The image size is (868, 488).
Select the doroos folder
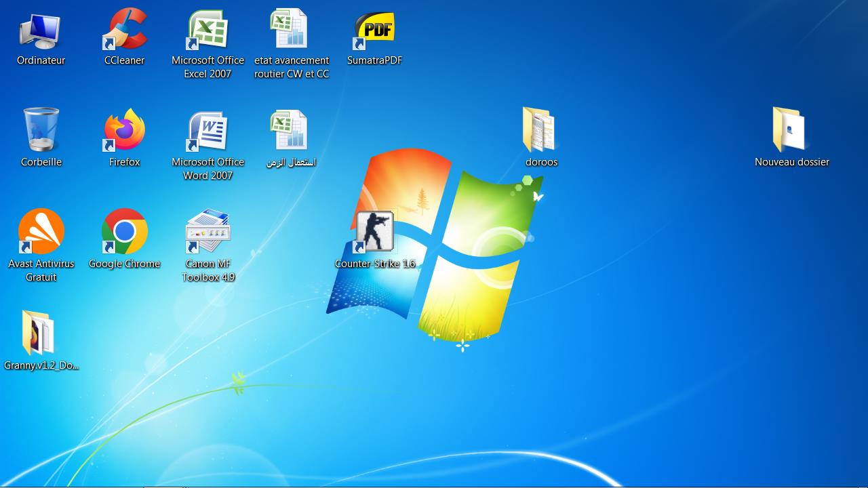click(x=540, y=129)
